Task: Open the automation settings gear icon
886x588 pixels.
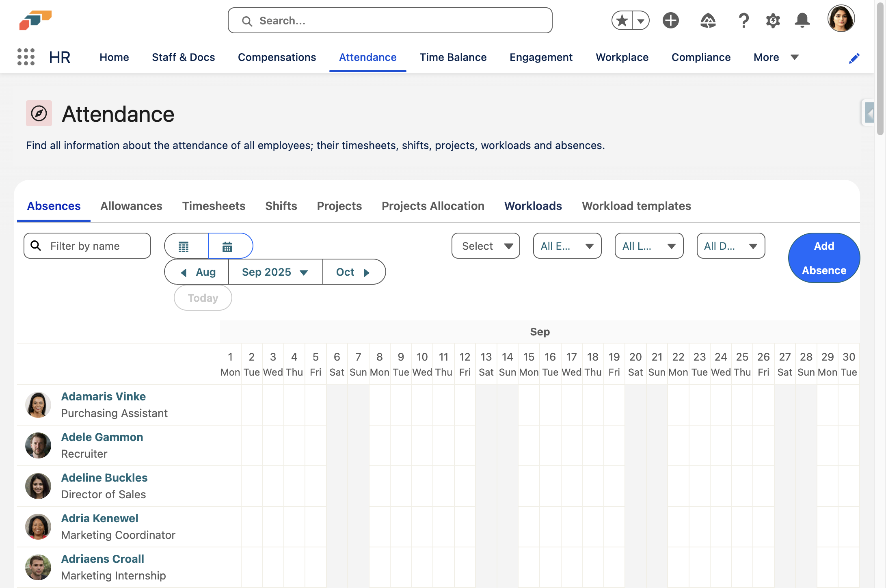Action: pos(773,20)
